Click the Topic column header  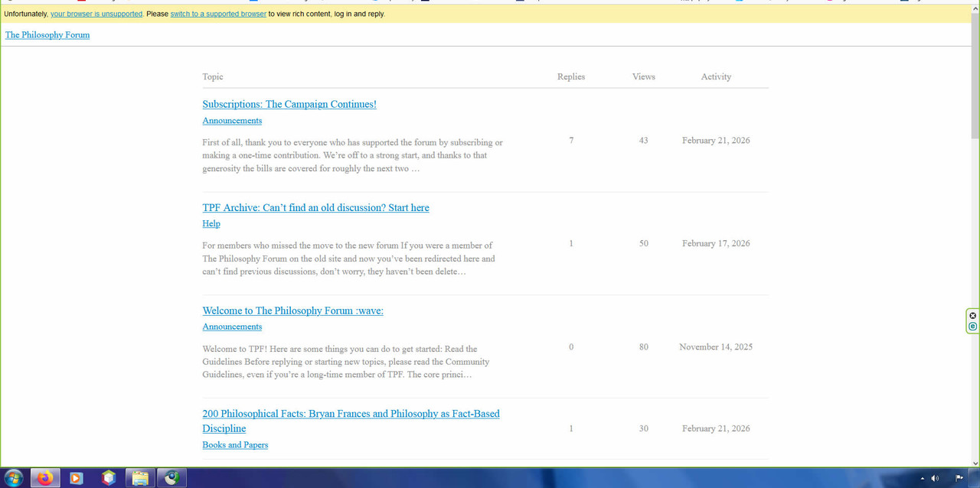click(x=213, y=76)
